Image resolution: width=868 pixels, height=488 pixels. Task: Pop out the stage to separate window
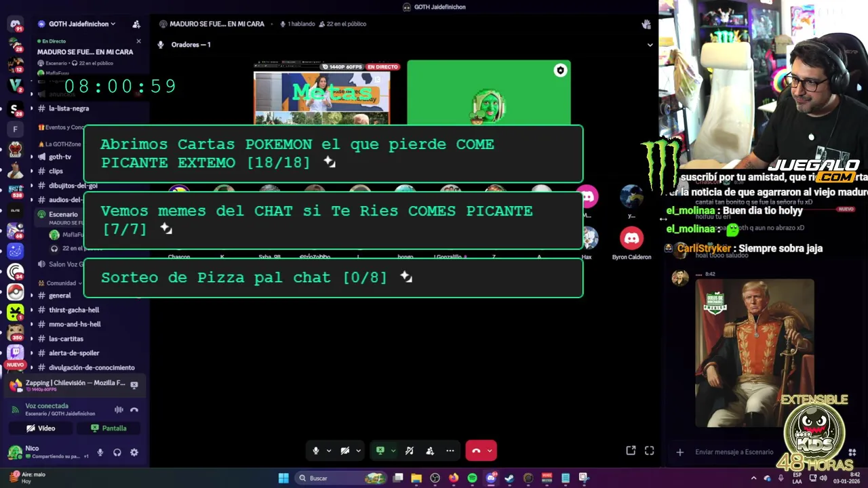[x=631, y=451]
